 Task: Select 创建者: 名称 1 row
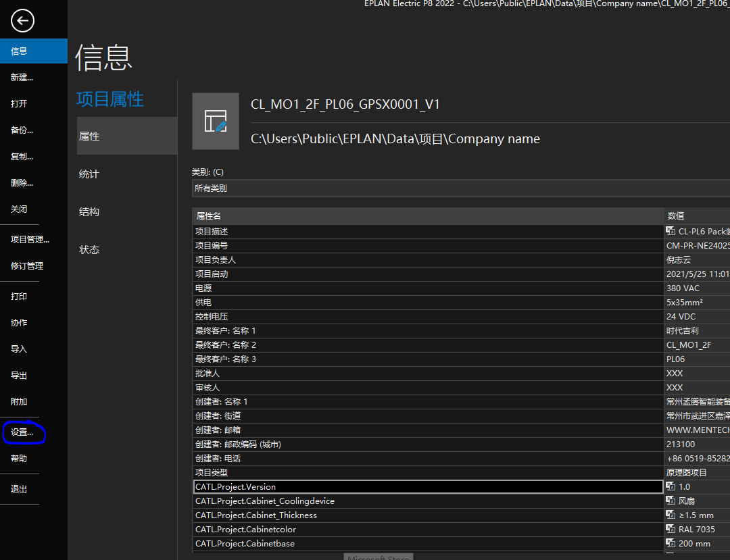coord(429,401)
